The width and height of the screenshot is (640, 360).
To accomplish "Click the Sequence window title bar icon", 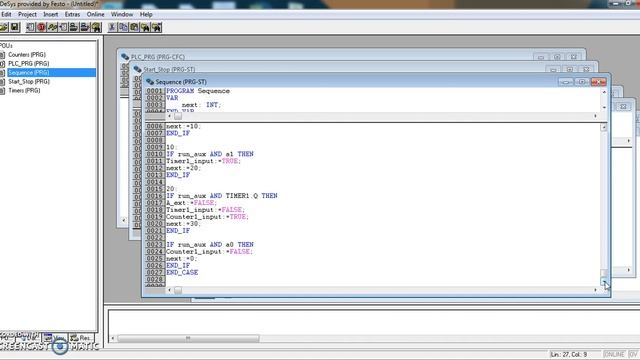I will pos(150,82).
